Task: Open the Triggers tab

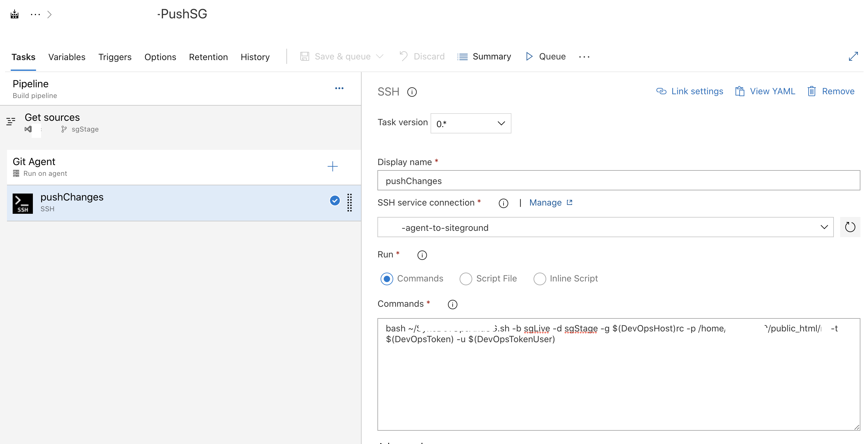Action: pos(114,57)
